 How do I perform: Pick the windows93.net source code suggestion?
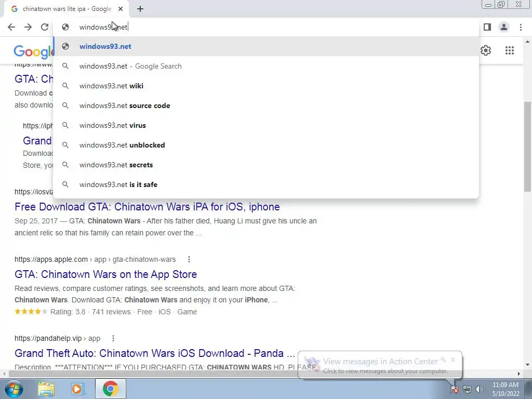[x=266, y=105]
